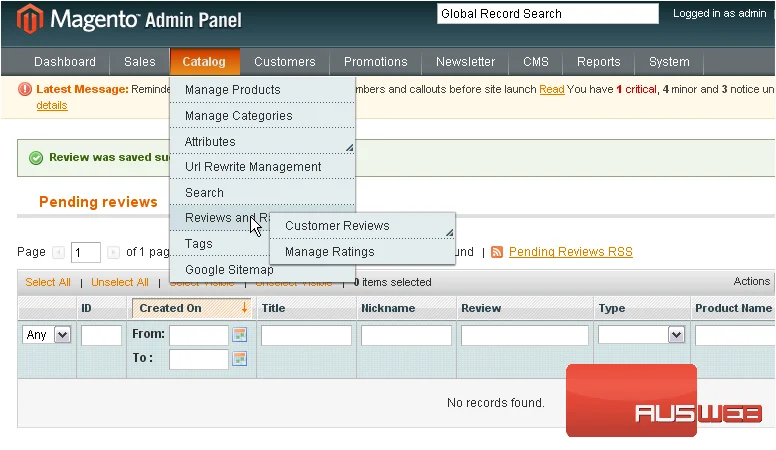Image resolution: width=776 pixels, height=450 pixels.
Task: Click the ID filter field
Action: 101,335
